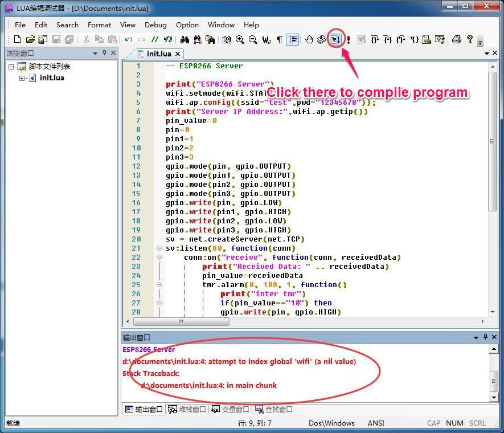
Task: Close the 输出窗口 panel
Action: point(494,337)
